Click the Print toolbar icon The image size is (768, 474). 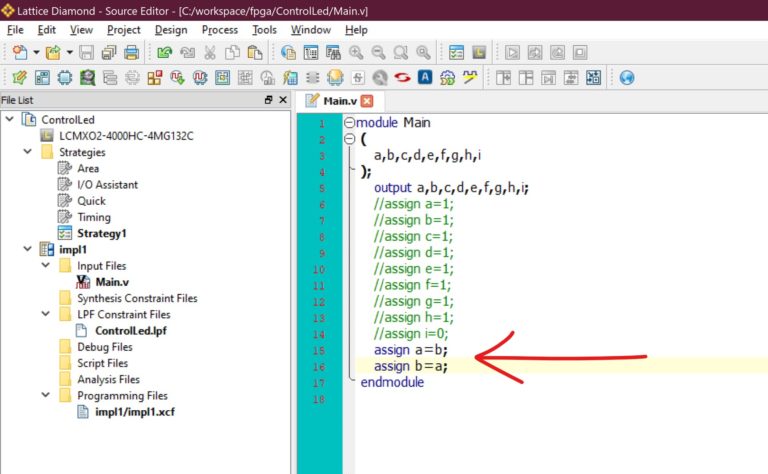(x=131, y=52)
